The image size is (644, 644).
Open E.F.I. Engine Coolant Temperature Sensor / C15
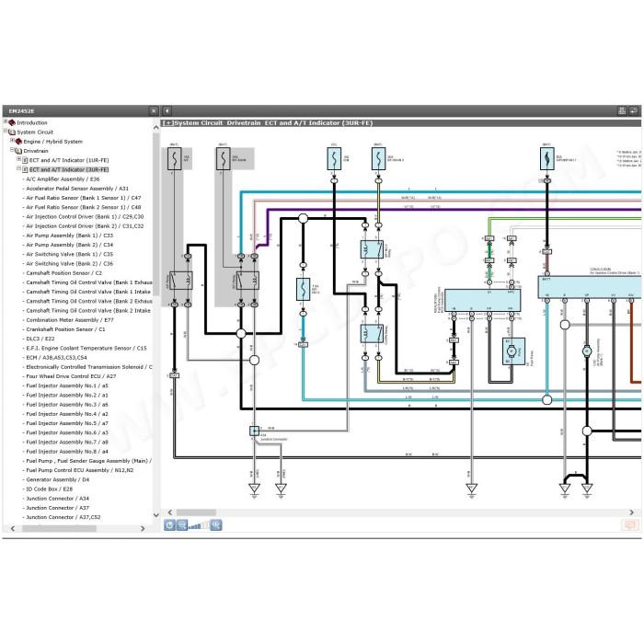pyautogui.click(x=86, y=349)
